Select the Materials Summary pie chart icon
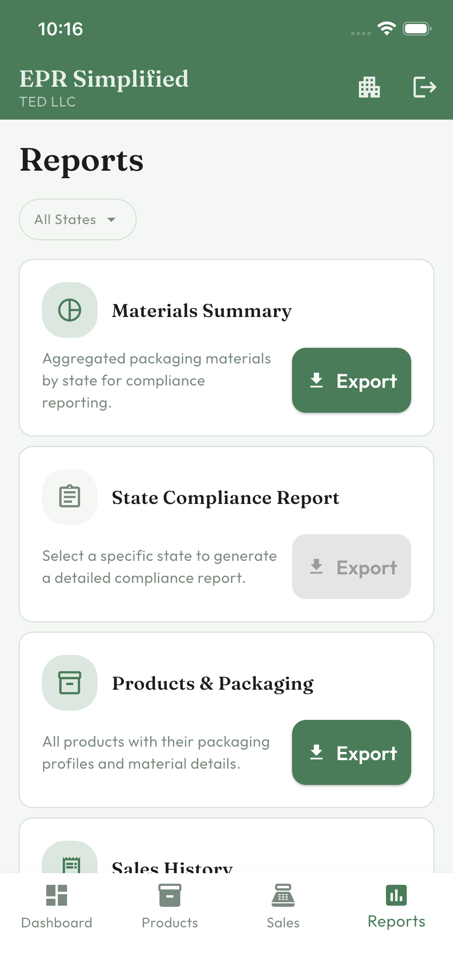Image resolution: width=453 pixels, height=980 pixels. pyautogui.click(x=69, y=309)
